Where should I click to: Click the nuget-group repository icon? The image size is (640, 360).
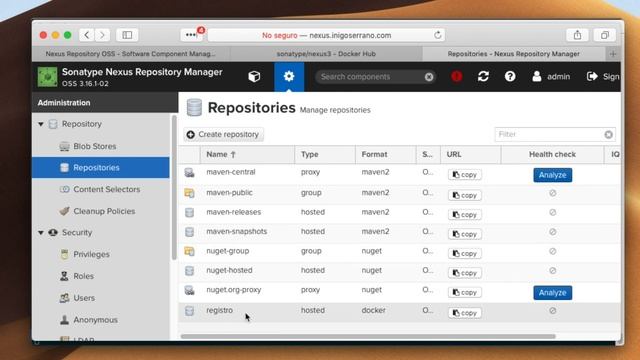click(189, 251)
